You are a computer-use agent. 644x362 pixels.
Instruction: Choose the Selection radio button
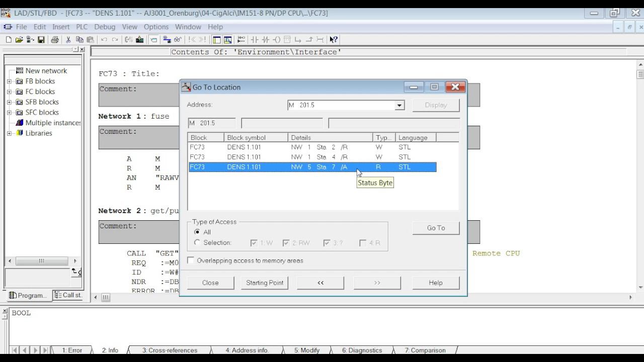tap(197, 243)
